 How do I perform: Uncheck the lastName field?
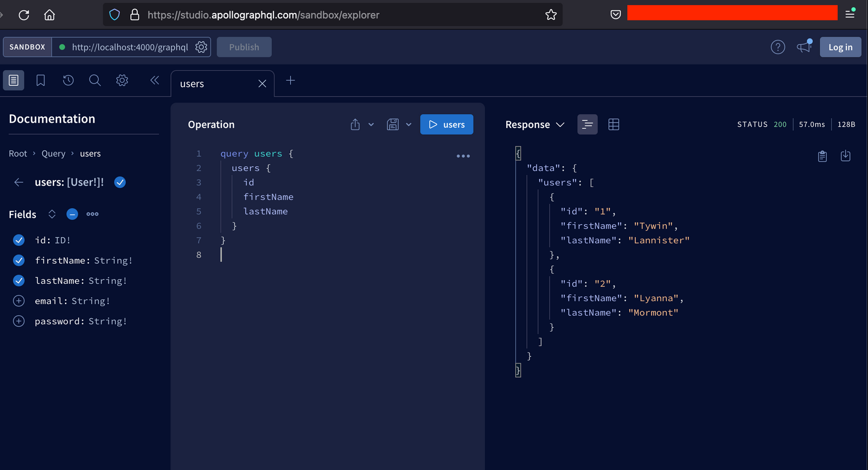click(x=19, y=281)
